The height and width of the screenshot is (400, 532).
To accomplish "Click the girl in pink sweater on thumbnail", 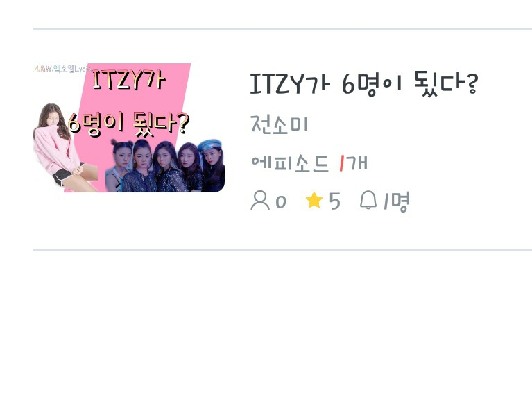I will 61,148.
